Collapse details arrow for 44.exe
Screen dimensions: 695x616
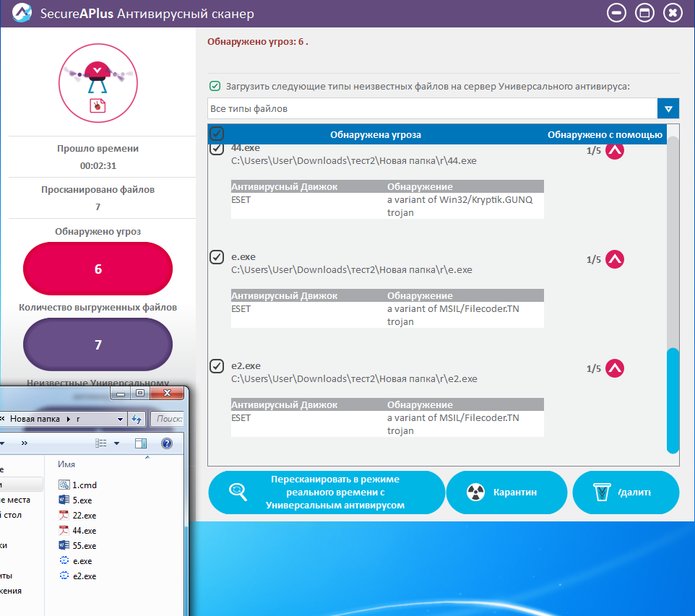tap(615, 151)
